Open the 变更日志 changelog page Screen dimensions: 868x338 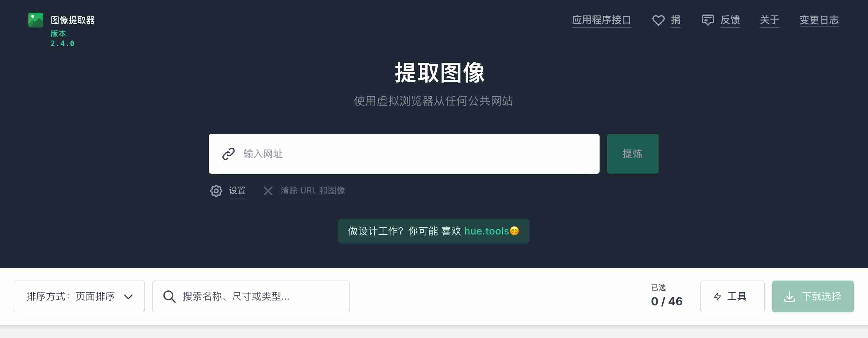point(819,20)
